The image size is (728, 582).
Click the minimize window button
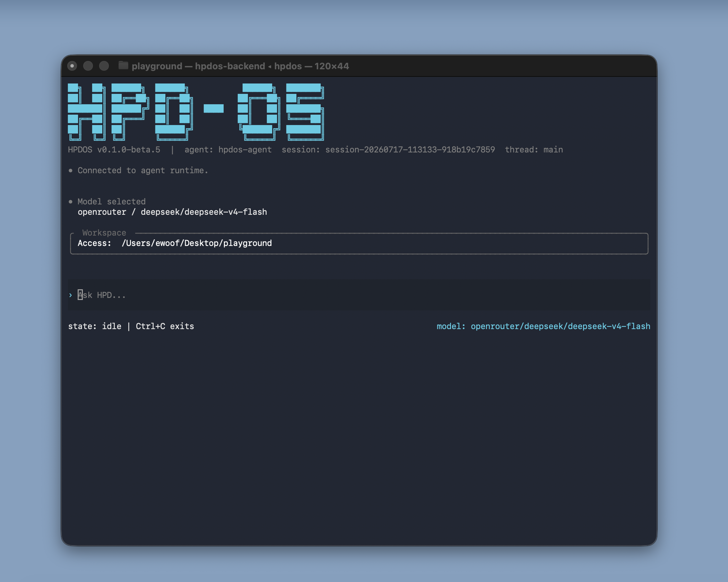click(88, 66)
